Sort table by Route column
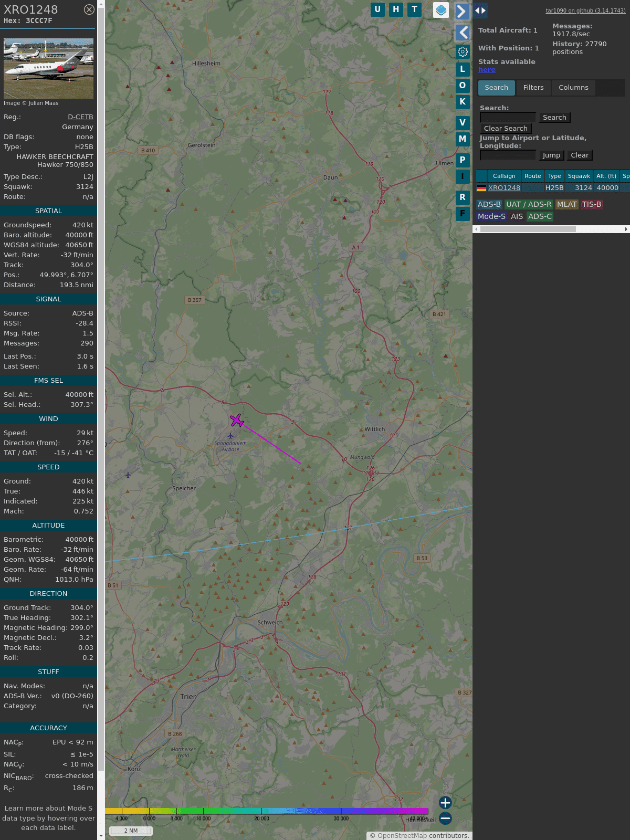This screenshot has width=630, height=840. coord(532,176)
